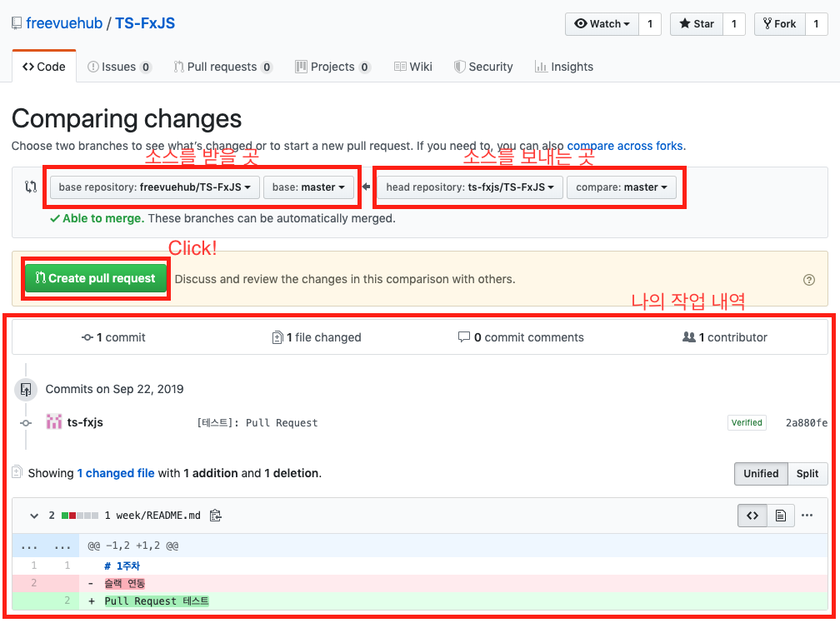Image resolution: width=840 pixels, height=623 pixels.
Task: Follow the compare across forks link
Action: (625, 146)
